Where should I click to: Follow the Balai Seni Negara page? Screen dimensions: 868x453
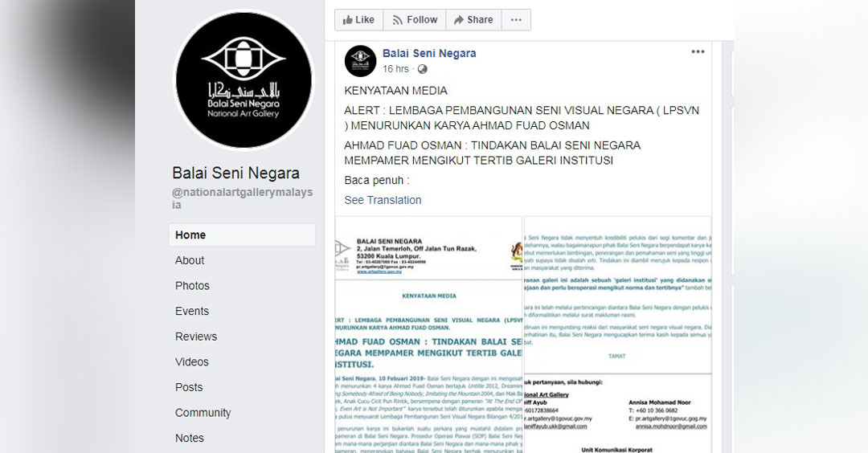pos(415,20)
